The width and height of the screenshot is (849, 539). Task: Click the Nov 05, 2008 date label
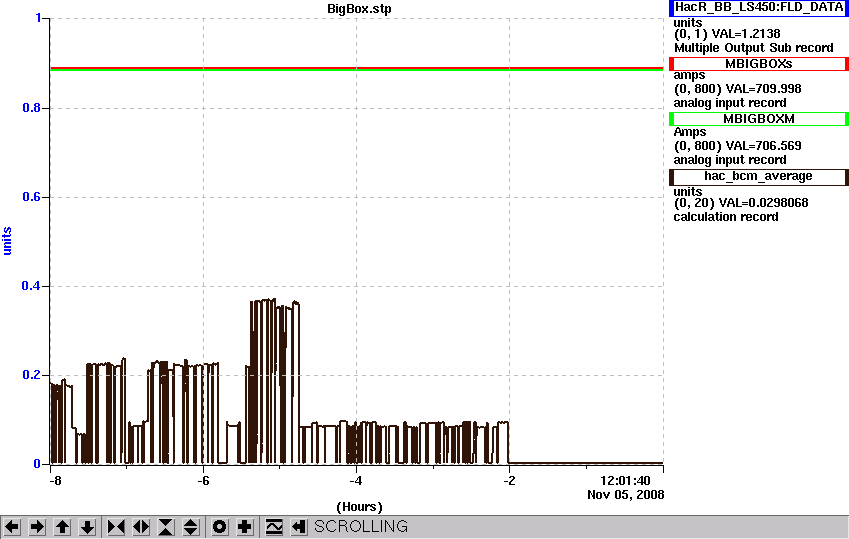coord(625,495)
